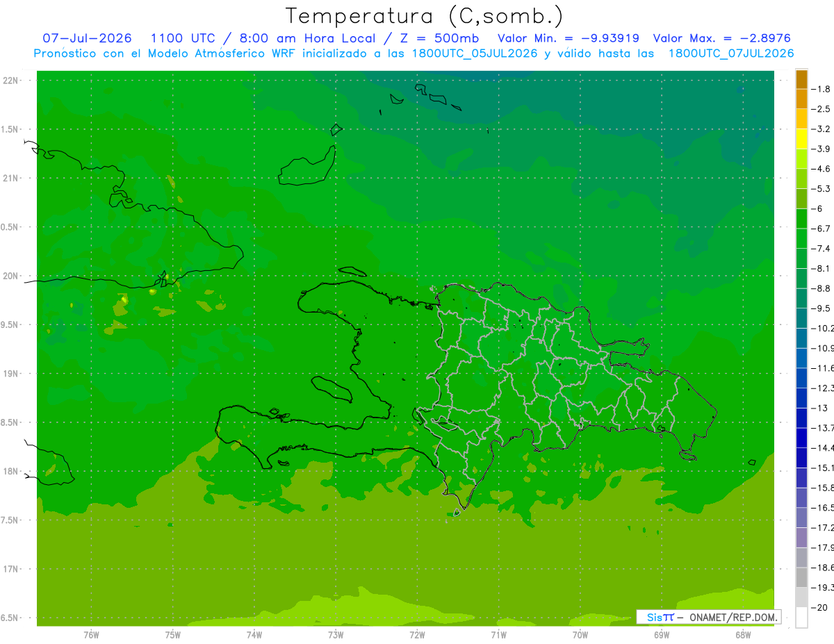Screen dimensions: 834x644
Task: Click the '1800UTC_07JUL2026' valid-until timestamp
Action: click(730, 53)
